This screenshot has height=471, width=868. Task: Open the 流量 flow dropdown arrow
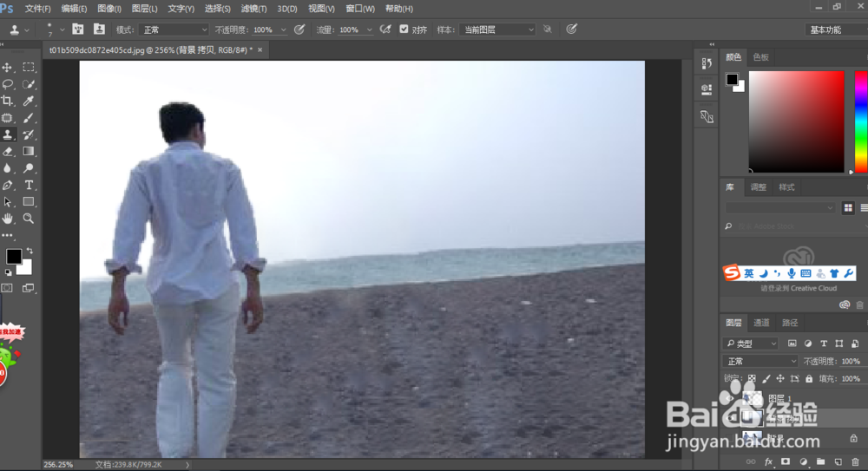click(x=369, y=29)
